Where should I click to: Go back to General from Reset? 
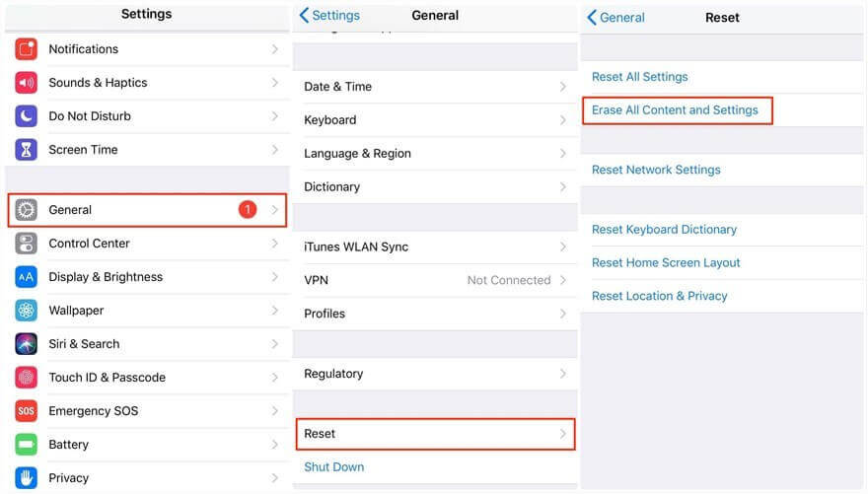[615, 18]
